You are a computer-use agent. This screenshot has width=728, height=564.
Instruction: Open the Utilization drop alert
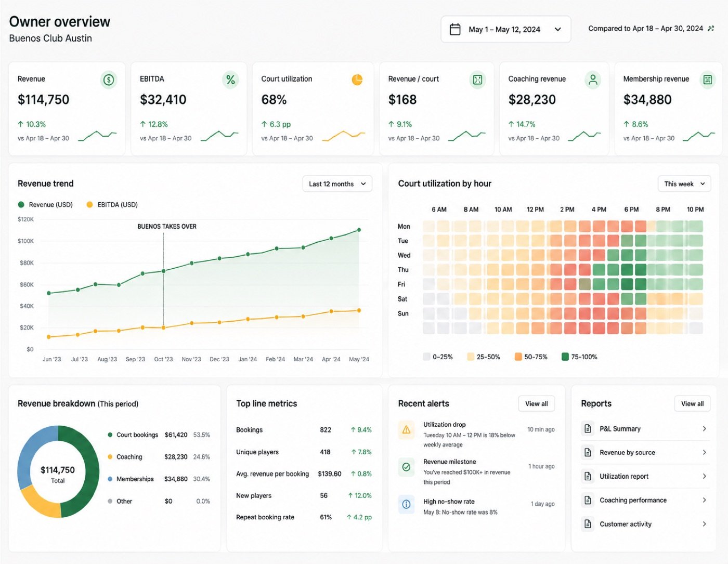(x=476, y=435)
